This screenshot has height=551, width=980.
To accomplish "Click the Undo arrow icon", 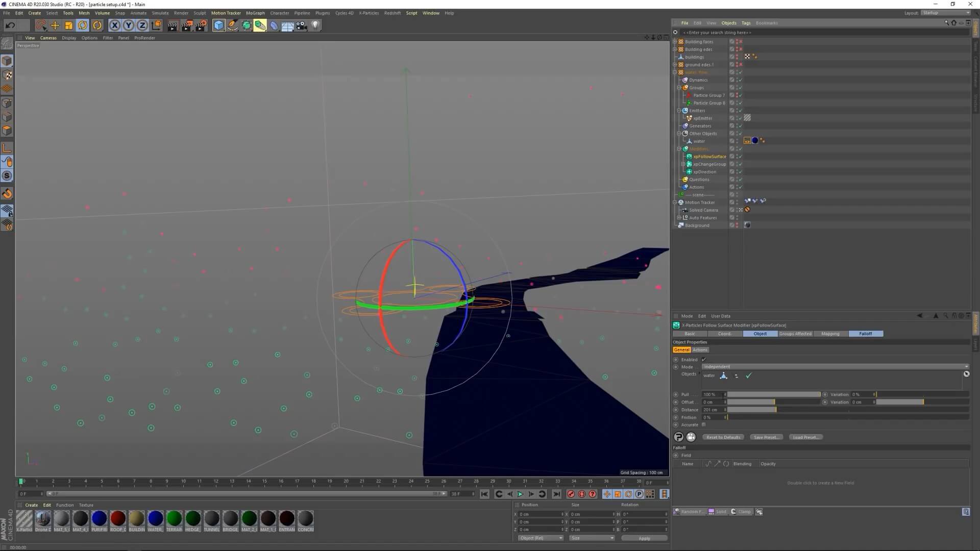I will coord(10,25).
